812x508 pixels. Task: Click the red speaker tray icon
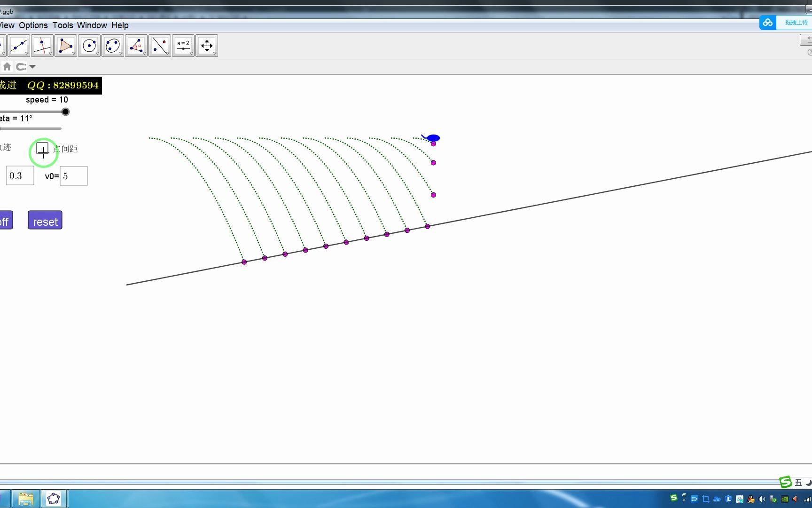[x=796, y=499]
